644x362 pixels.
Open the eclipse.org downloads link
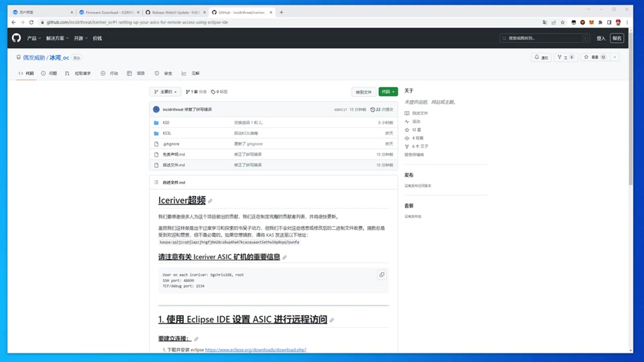click(256, 350)
